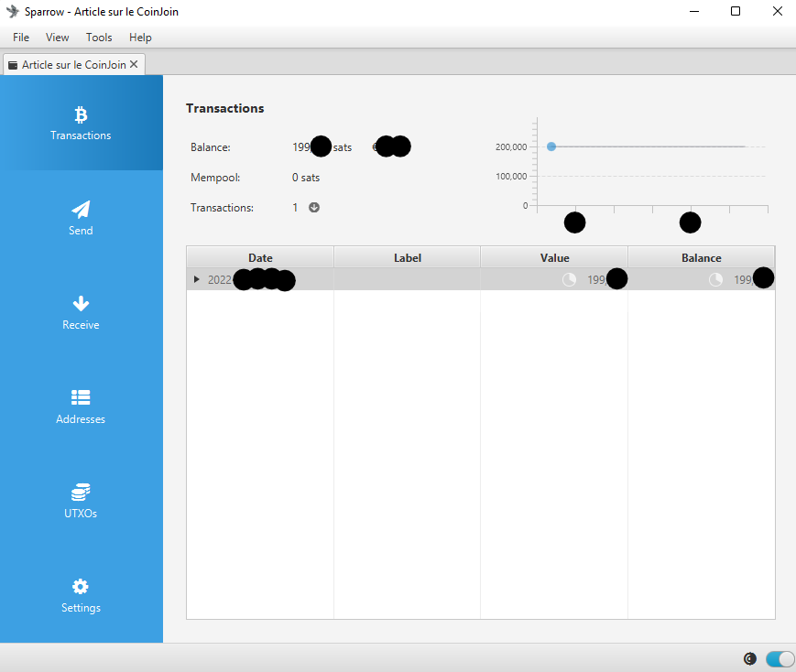This screenshot has height=672, width=796.
Task: Go to the Receive arrow panel
Action: click(81, 312)
